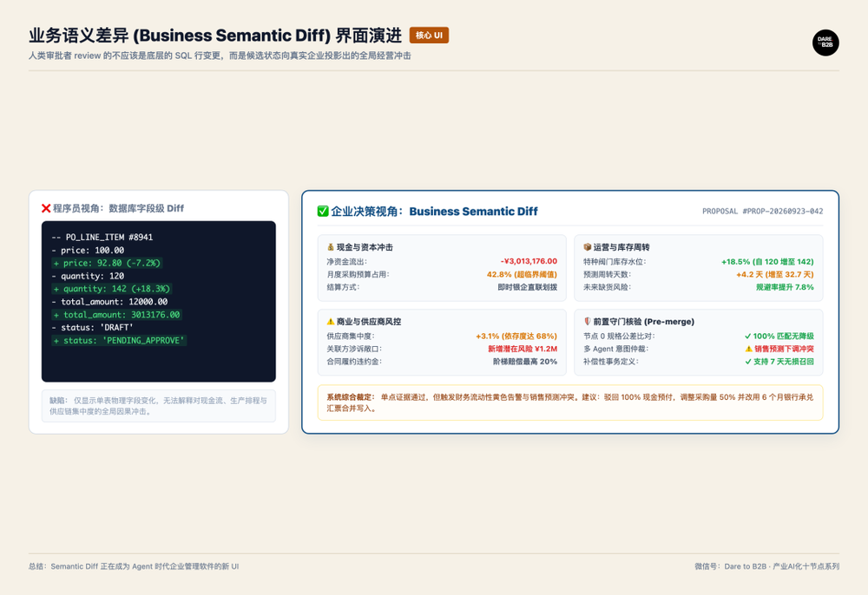The image size is (868, 595).
Task: Click the 核心 UI badge
Action: pos(429,36)
